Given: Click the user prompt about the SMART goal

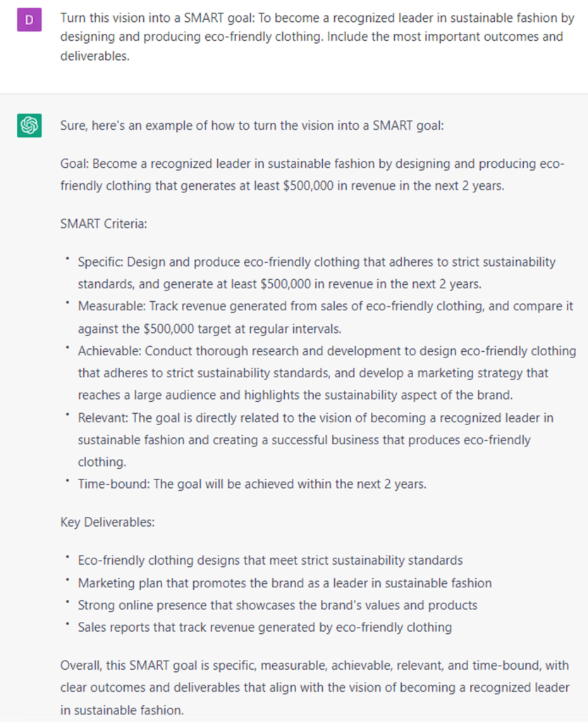Looking at the screenshot, I should tap(312, 37).
